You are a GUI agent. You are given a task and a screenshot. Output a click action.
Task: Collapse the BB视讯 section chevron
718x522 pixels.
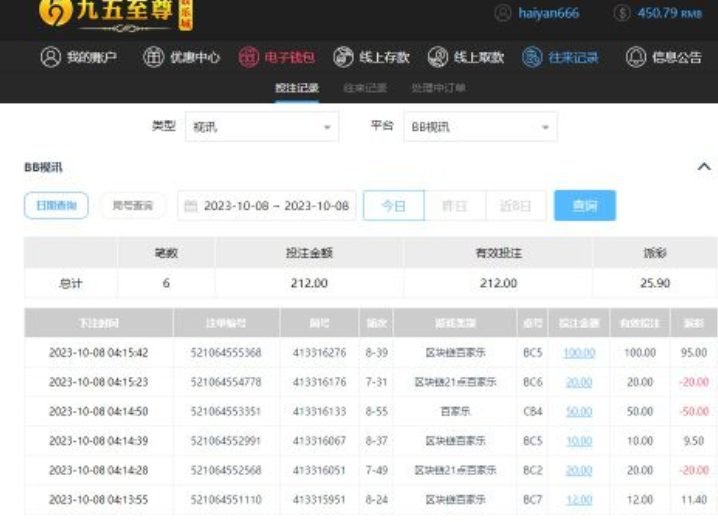tap(704, 167)
